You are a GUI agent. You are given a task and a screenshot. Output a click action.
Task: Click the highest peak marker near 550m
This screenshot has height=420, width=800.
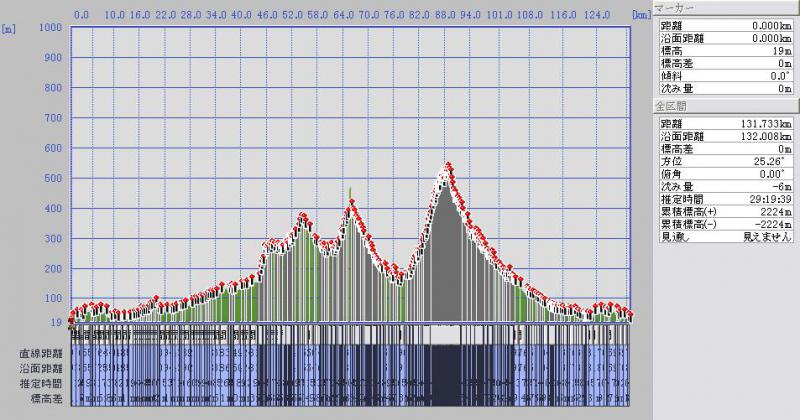449,165
